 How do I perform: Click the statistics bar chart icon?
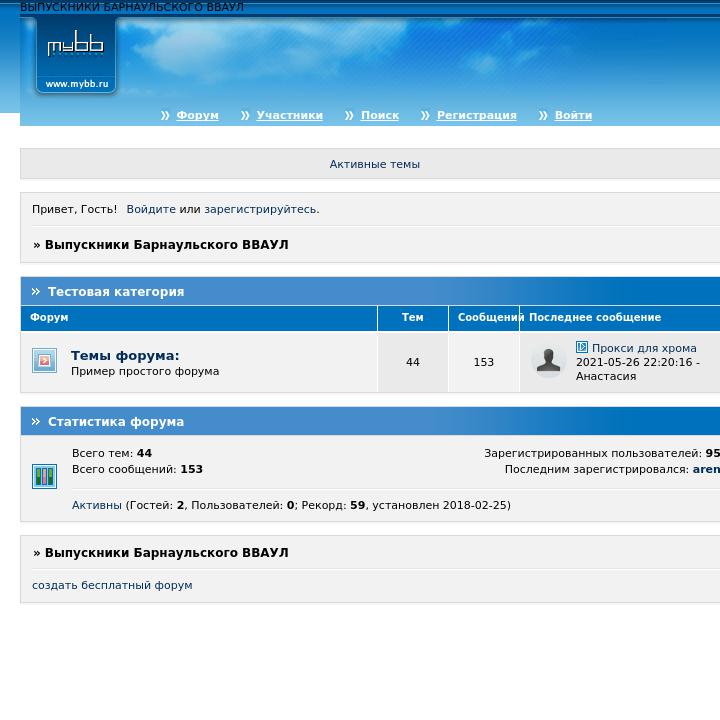(x=45, y=477)
